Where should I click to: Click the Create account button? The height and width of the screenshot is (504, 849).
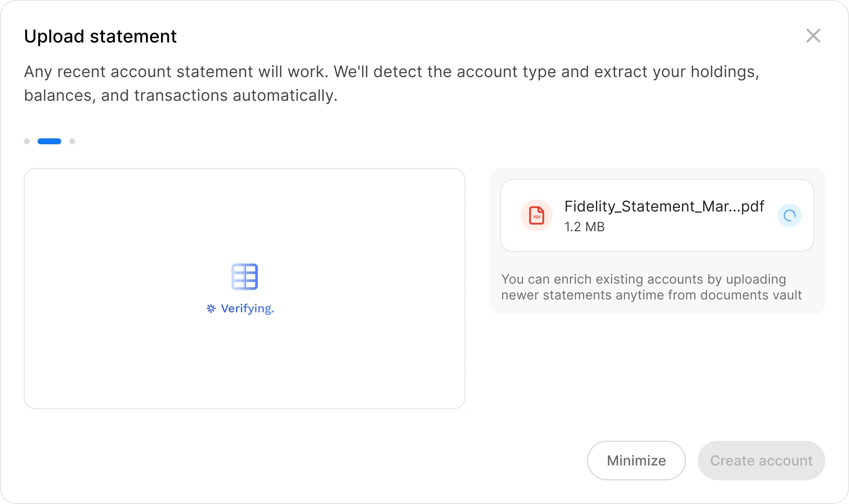761,461
